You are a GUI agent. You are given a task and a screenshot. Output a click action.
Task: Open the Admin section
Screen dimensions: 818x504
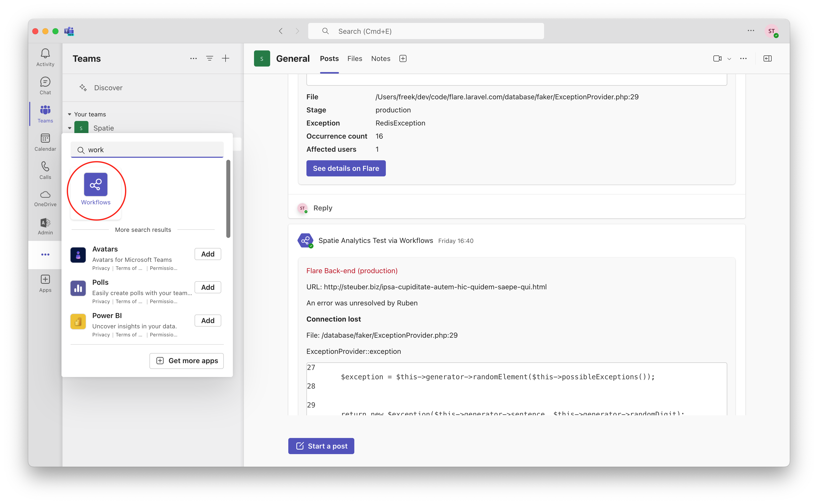coord(45,226)
